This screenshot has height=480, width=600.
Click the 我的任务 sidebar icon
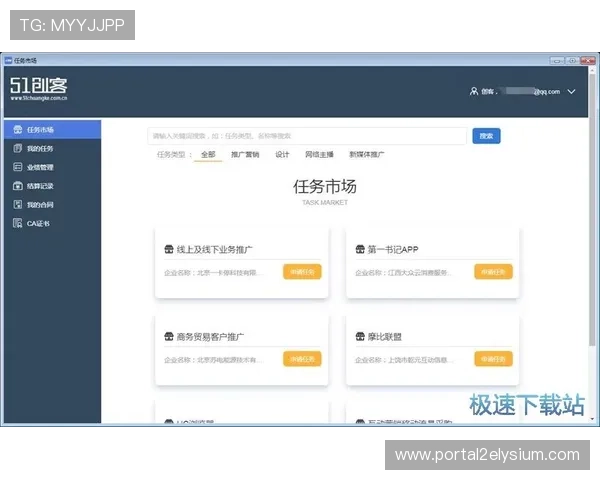pyautogui.click(x=18, y=148)
